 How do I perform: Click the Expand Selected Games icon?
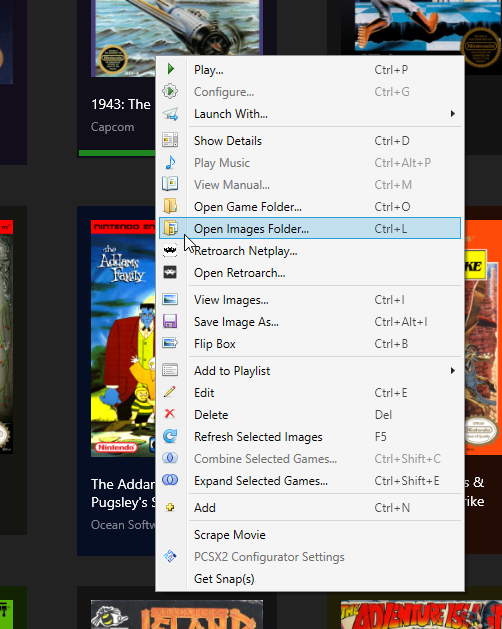click(x=170, y=479)
